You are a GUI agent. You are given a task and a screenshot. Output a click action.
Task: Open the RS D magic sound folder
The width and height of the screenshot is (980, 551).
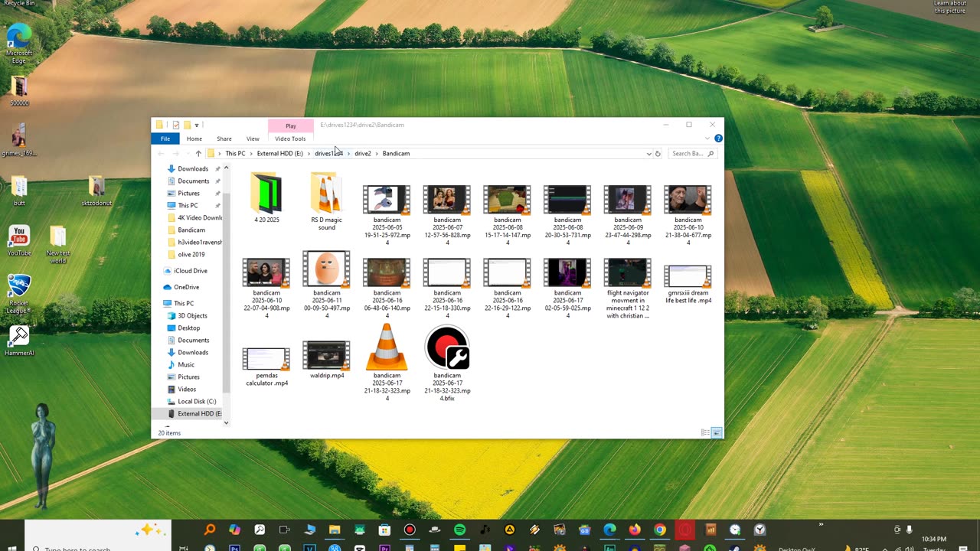tap(326, 201)
